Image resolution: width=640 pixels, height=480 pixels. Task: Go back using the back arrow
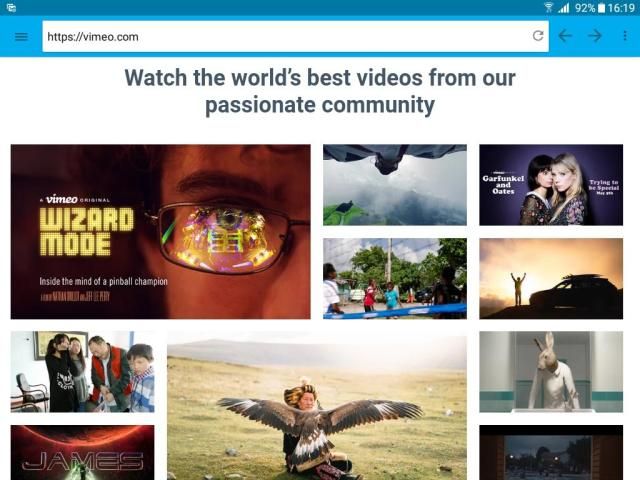tap(565, 36)
